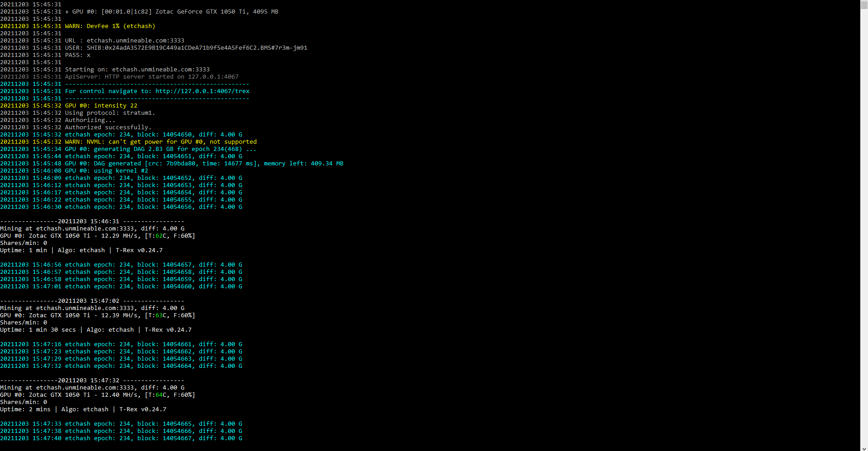Click the block 14054653 epoch line
Screen dimensions: 868x451
click(121, 185)
